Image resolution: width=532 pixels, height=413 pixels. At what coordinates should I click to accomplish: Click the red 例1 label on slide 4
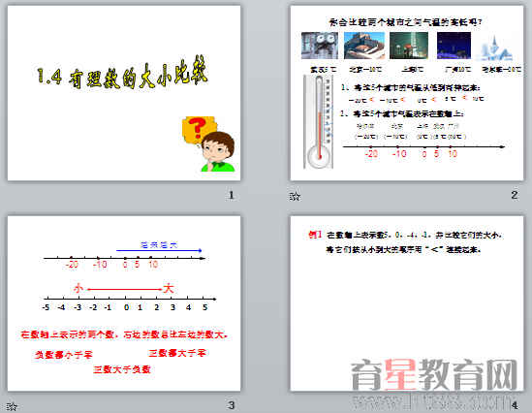[315, 235]
